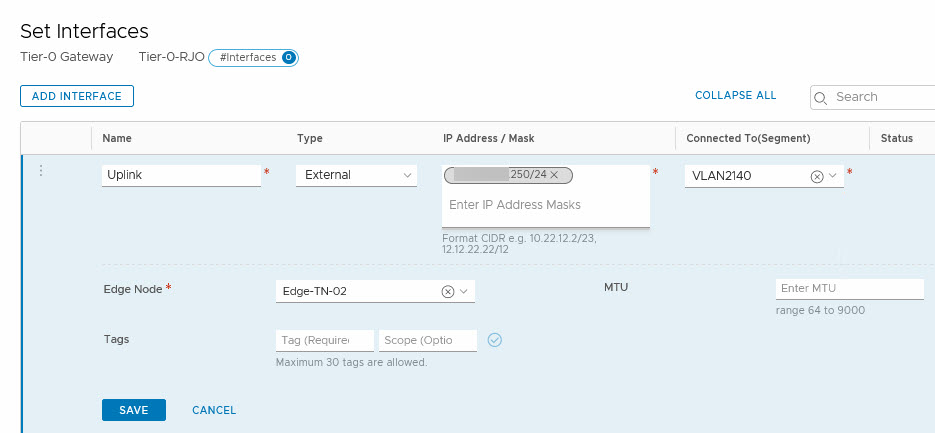Viewport: 935px width, 433px height.
Task: Click the #Interfaces count badge
Action: click(253, 58)
